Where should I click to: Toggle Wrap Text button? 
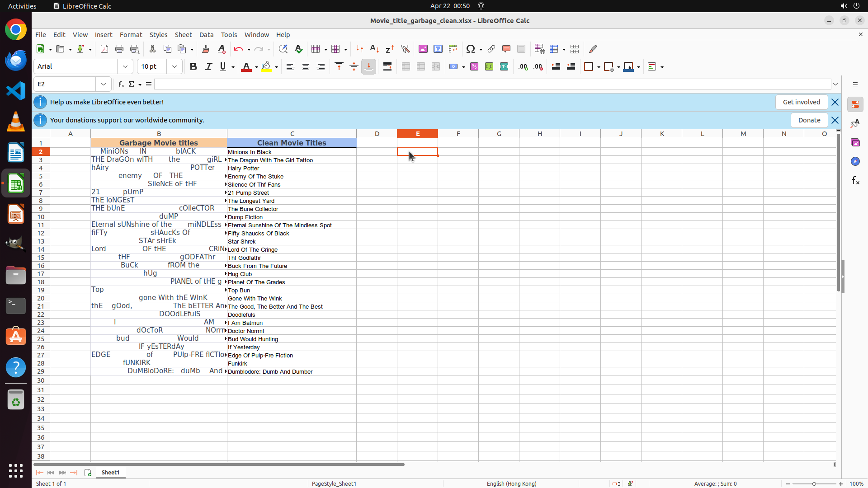pyautogui.click(x=387, y=66)
